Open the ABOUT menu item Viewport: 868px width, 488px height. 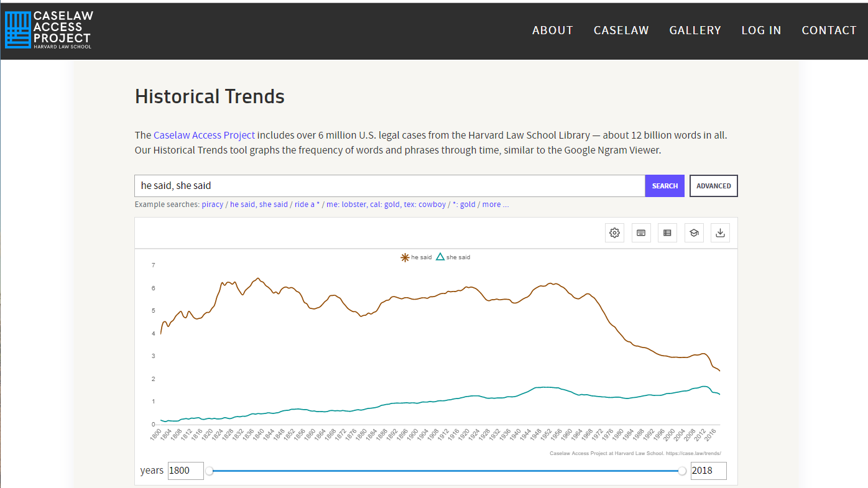pos(552,30)
